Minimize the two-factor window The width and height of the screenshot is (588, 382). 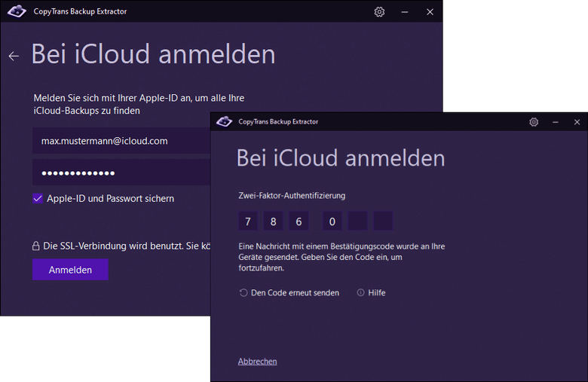556,122
